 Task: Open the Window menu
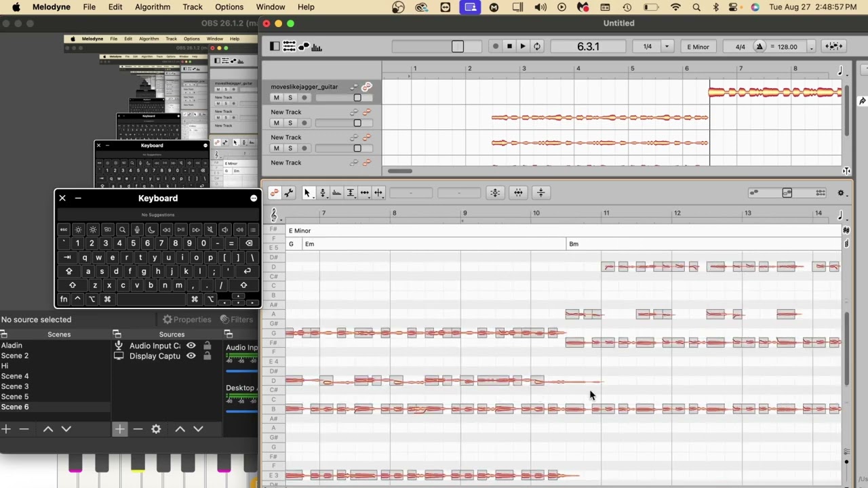pyautogui.click(x=271, y=7)
